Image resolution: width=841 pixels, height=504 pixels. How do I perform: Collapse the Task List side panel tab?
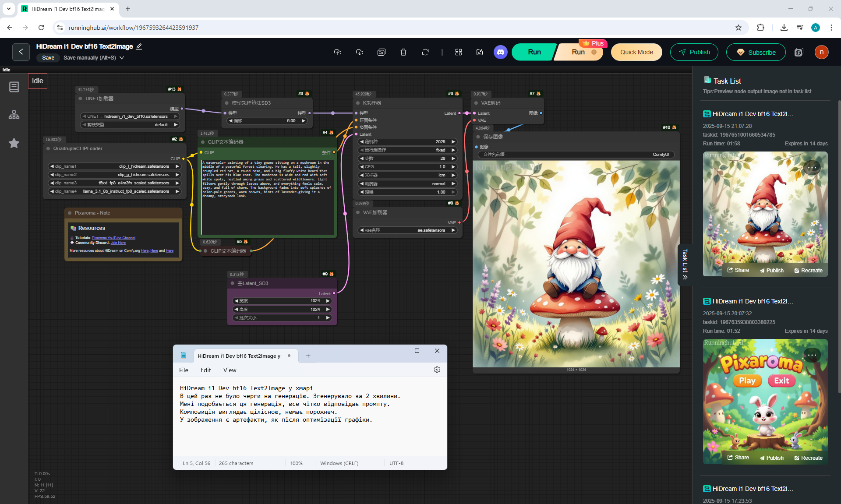[685, 264]
